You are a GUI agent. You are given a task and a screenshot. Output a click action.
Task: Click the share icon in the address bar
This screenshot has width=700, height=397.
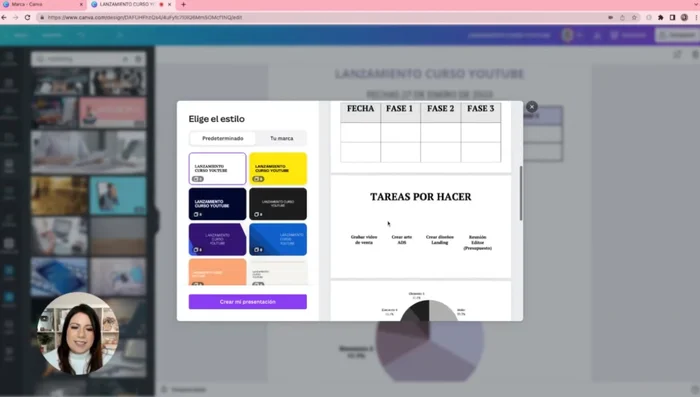coord(622,17)
